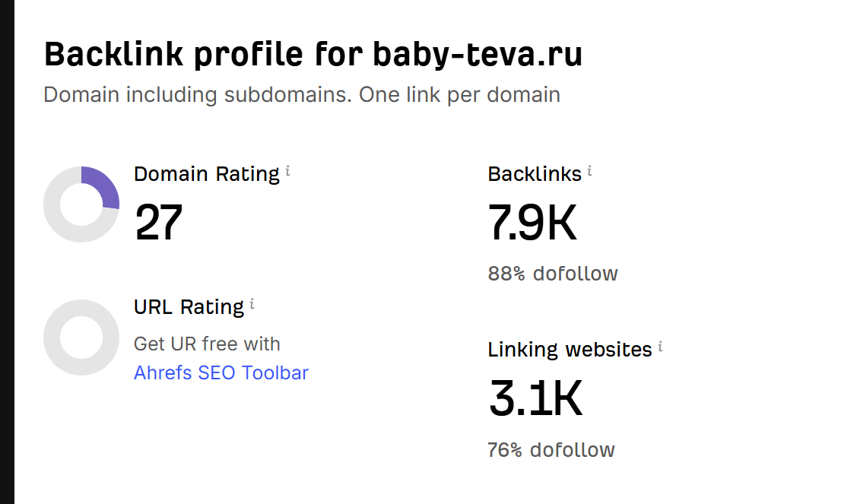Click the 'Get UR free with' text
The image size is (860, 504).
(207, 344)
